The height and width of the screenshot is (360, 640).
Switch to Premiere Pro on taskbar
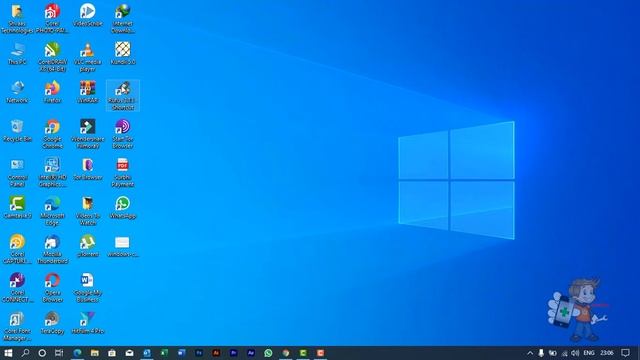(233, 353)
